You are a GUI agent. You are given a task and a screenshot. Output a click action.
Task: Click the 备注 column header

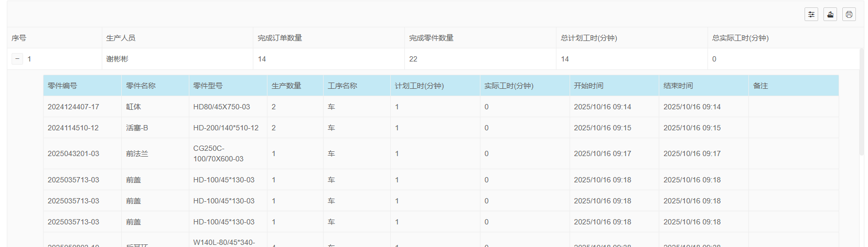point(760,86)
